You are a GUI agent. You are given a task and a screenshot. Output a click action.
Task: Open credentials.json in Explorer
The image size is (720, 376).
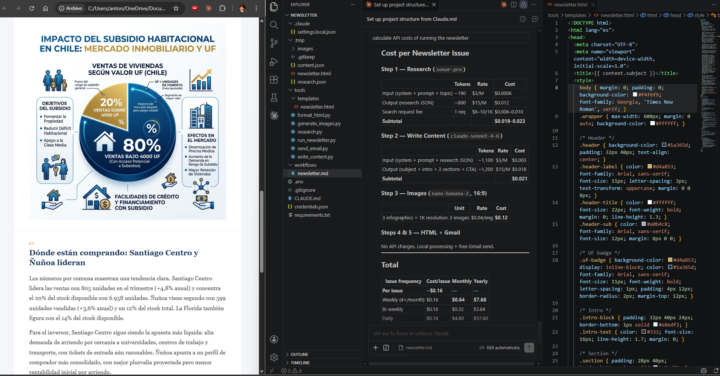(311, 207)
